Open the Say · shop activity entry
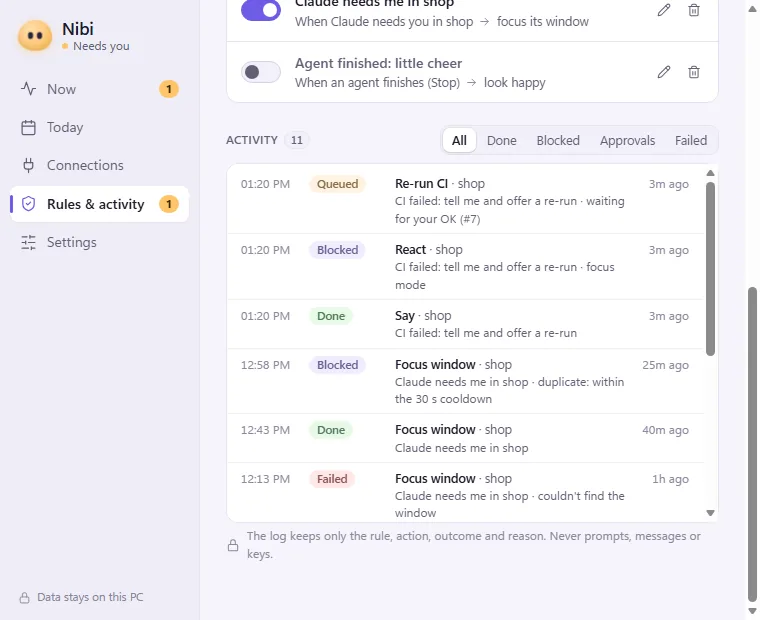760x620 pixels. [x=465, y=324]
